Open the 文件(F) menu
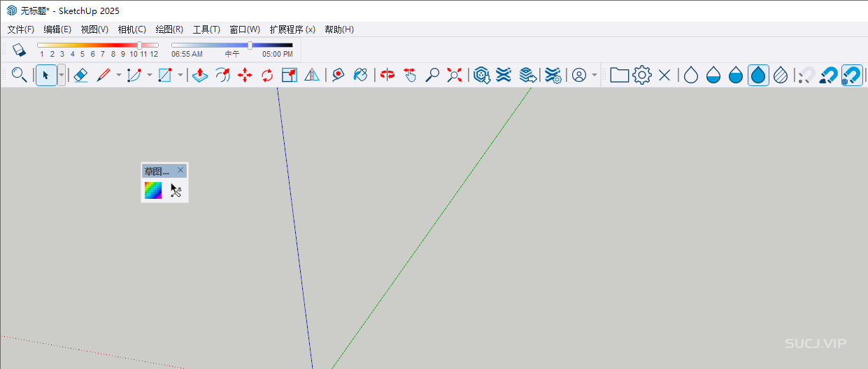This screenshot has height=369, width=868. point(20,29)
